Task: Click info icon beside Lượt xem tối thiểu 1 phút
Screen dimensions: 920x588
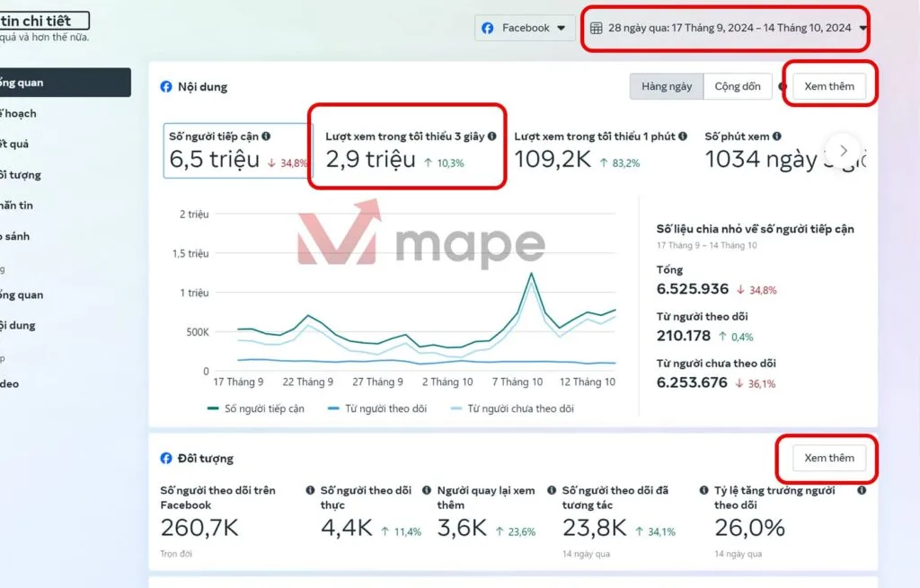Action: [683, 136]
